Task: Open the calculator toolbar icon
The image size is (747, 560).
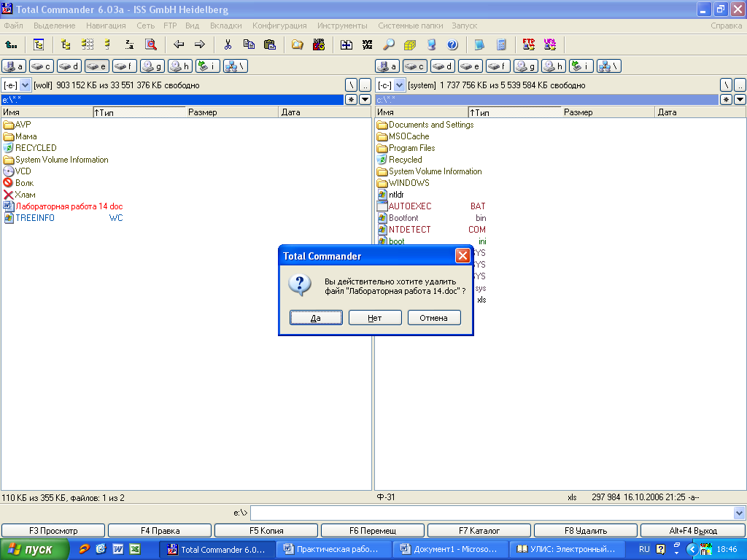Action: point(501,44)
